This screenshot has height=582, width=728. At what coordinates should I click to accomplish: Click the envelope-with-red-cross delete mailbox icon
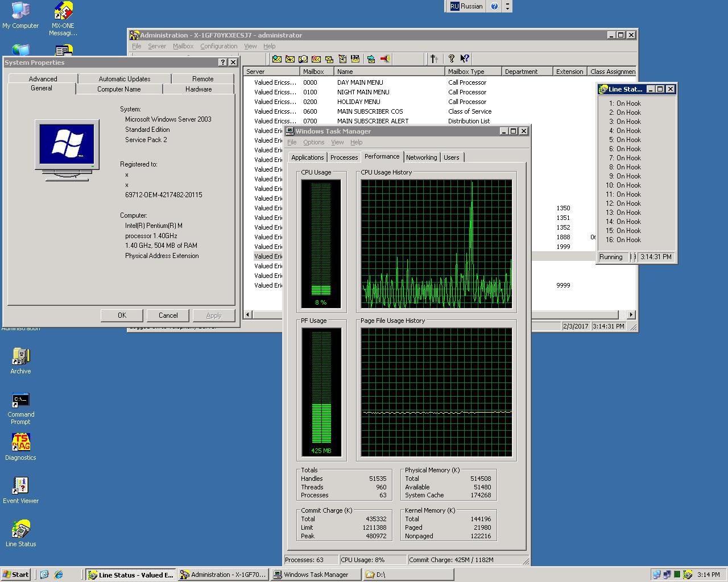tap(316, 59)
